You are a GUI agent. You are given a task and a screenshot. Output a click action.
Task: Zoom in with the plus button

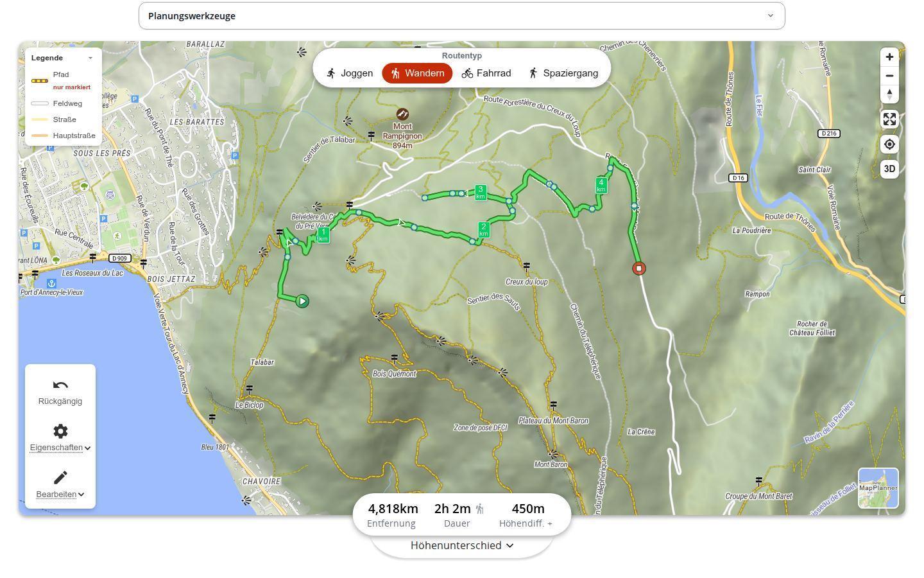pyautogui.click(x=889, y=57)
